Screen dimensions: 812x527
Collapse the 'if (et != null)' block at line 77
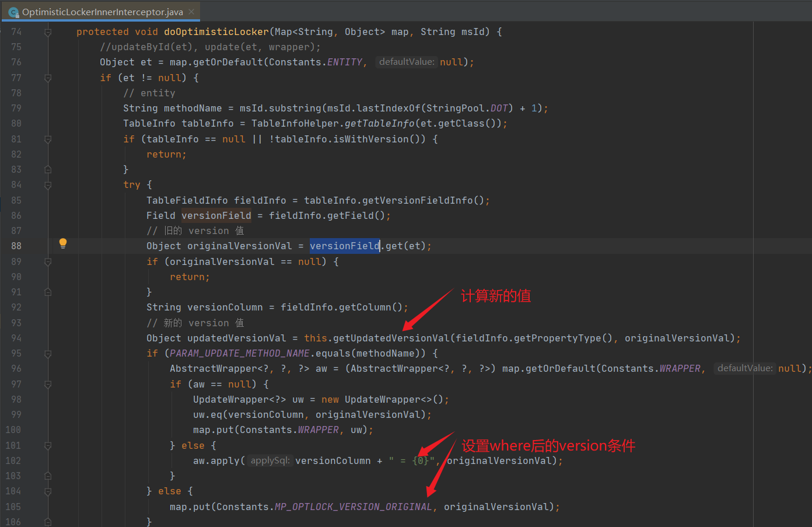click(48, 78)
